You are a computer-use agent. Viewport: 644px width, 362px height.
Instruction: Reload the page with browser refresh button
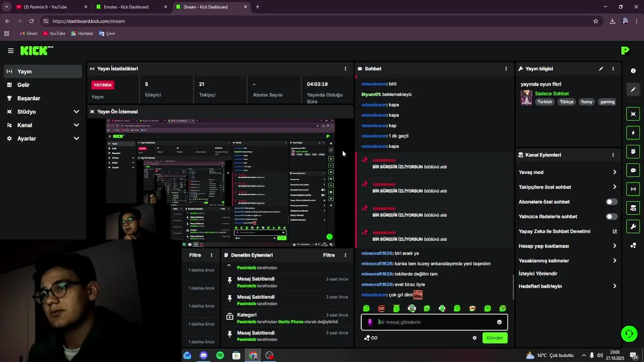32,21
